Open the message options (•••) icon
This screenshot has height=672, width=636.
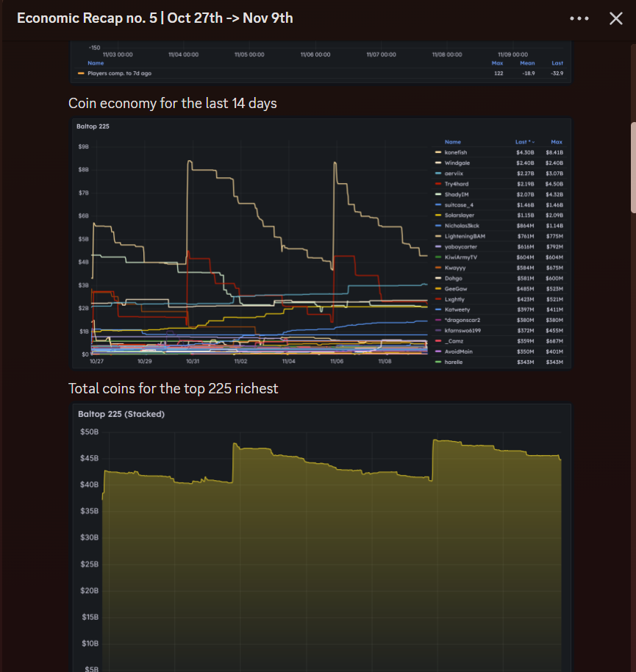580,18
